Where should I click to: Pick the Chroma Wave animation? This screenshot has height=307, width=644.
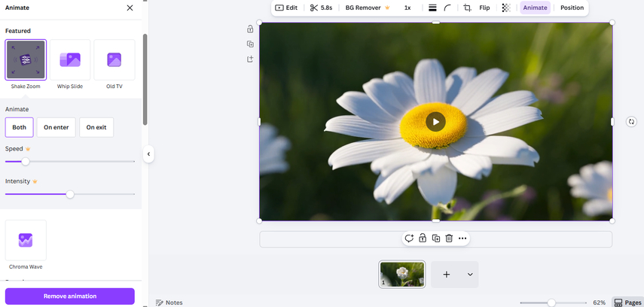[x=26, y=240]
